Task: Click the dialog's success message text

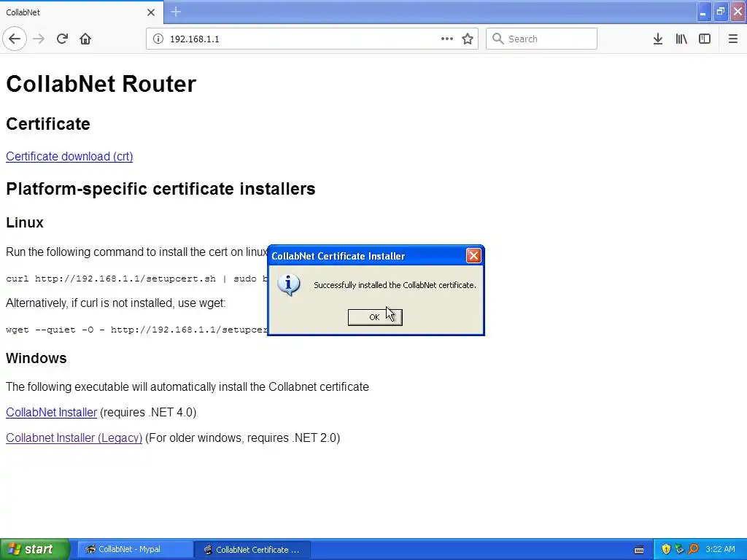Action: [395, 285]
